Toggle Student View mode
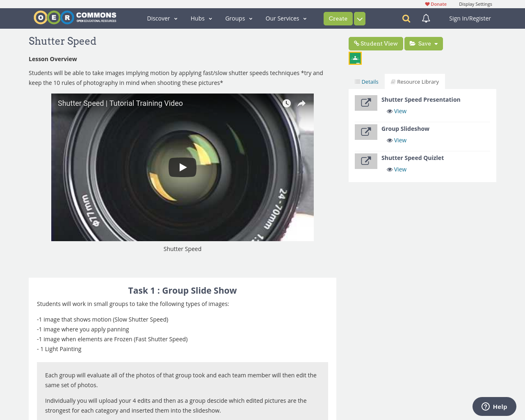Screen dimensions: 525x420 [x=376, y=43]
